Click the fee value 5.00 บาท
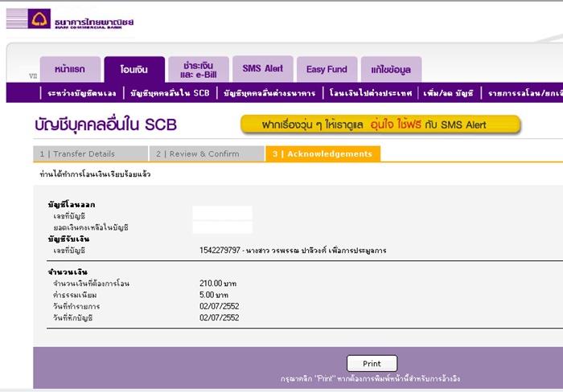Screen dimensions: 563x392 (214, 295)
